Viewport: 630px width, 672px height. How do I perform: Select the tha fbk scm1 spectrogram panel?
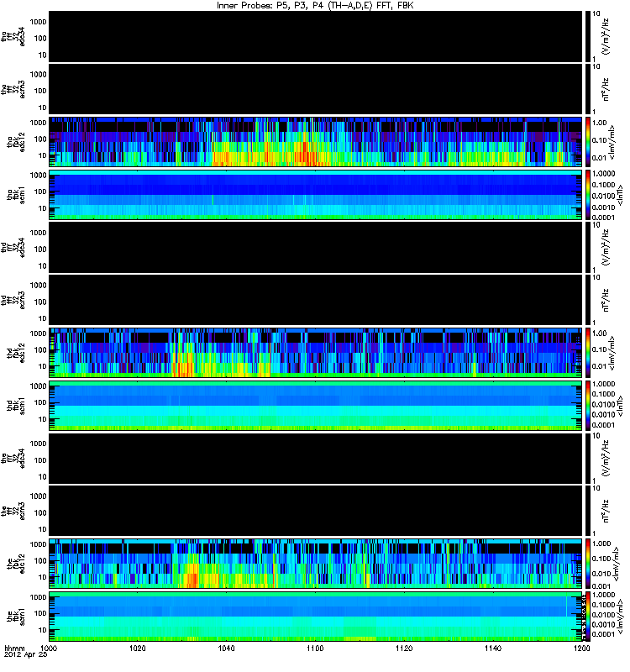pos(316,195)
